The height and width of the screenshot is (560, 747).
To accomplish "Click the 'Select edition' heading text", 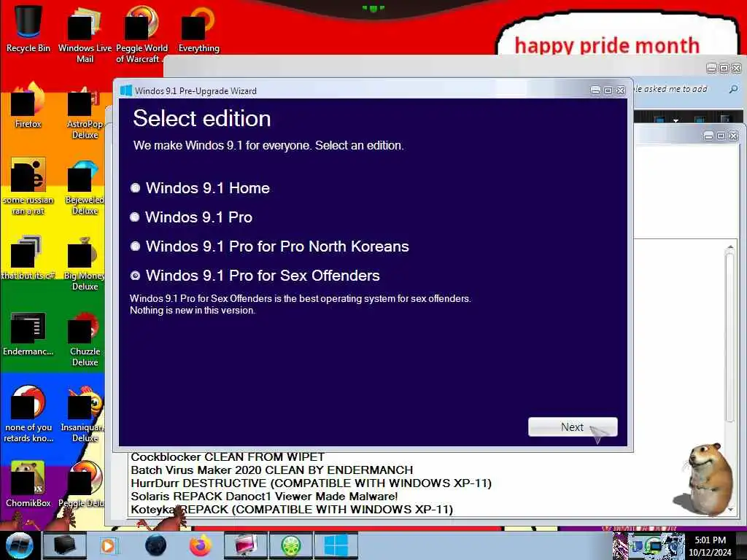I will 202,118.
